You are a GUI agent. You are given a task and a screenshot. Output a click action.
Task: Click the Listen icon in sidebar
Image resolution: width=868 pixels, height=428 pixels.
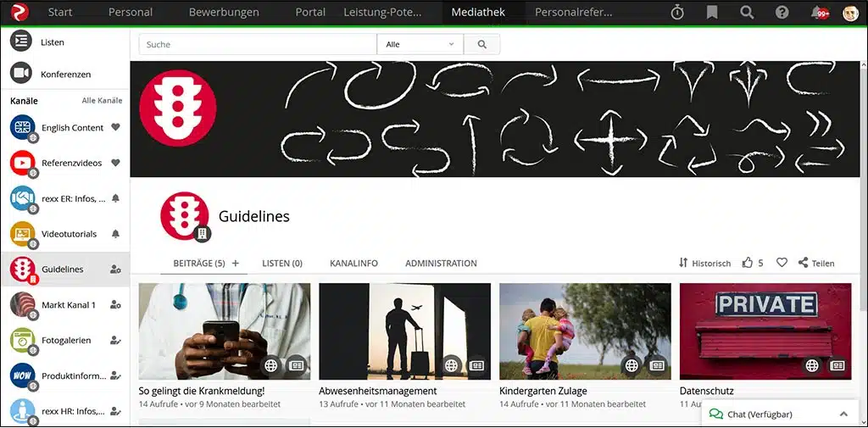click(x=21, y=42)
